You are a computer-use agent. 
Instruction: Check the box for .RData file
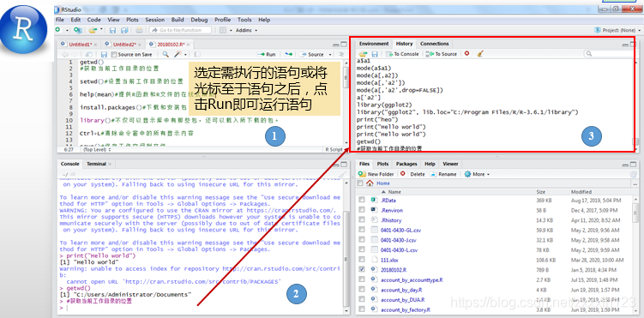pos(361,200)
